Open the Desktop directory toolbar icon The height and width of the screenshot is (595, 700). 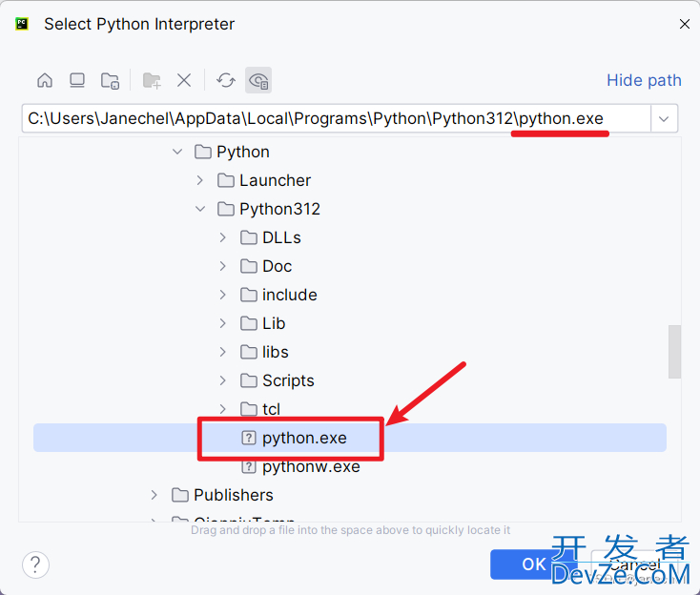[x=77, y=81]
